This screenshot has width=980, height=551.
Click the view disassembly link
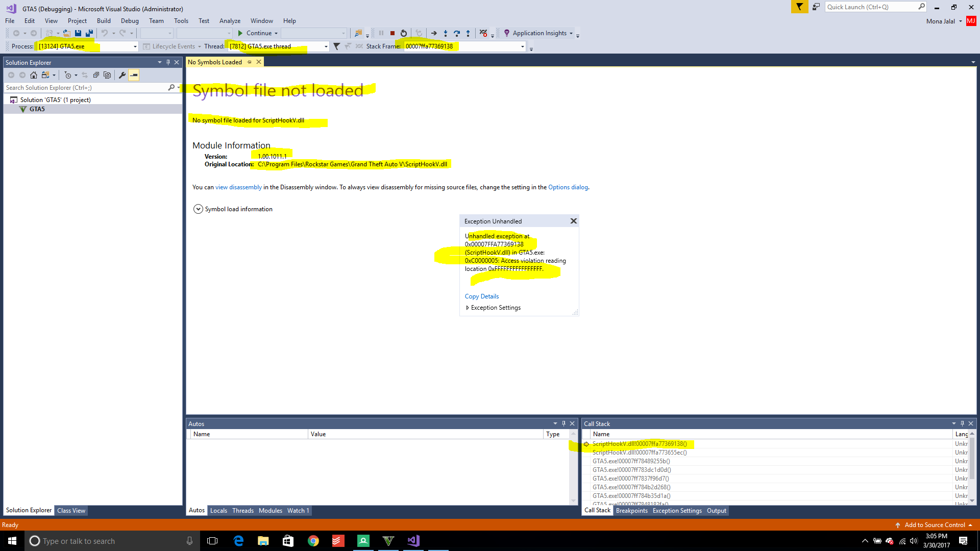tap(238, 187)
